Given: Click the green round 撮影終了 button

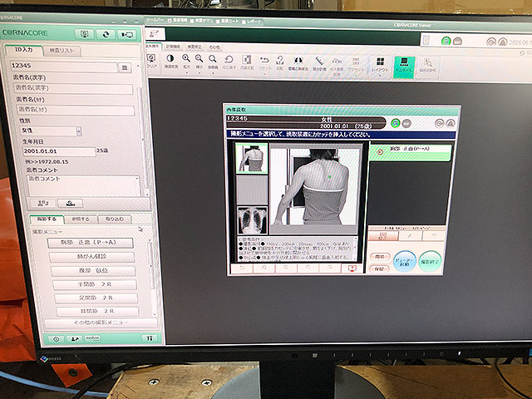Looking at the screenshot, I should tap(430, 262).
